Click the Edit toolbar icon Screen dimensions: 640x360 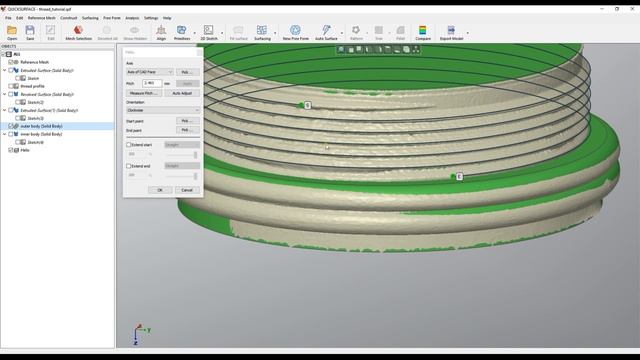click(51, 30)
